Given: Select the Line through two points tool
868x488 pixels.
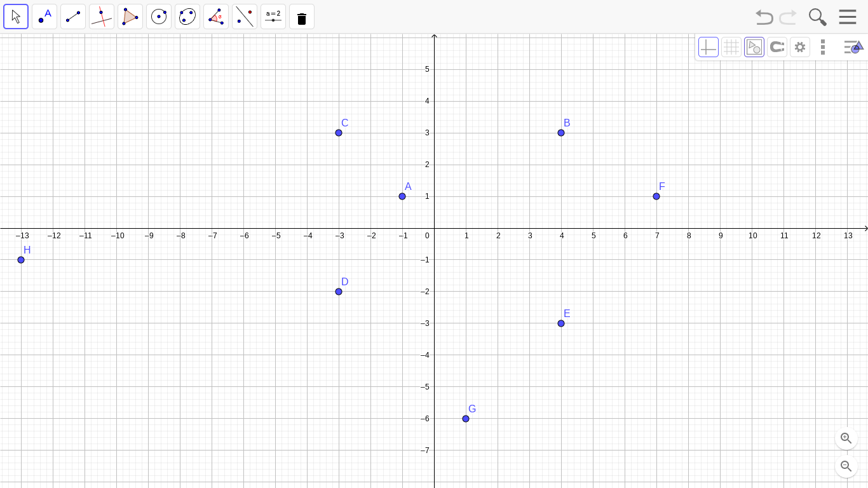Looking at the screenshot, I should 73,17.
